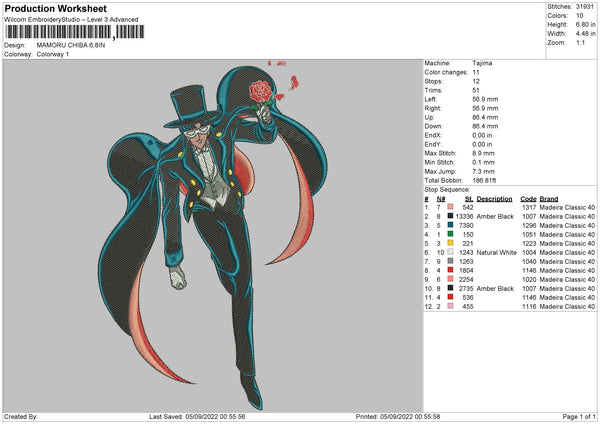Select the yellow swatch in stop row 5
This screenshot has width=600, height=424.
(450, 243)
